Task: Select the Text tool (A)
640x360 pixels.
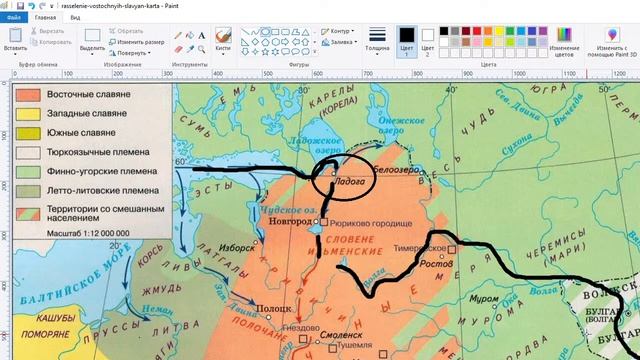Action: click(202, 36)
